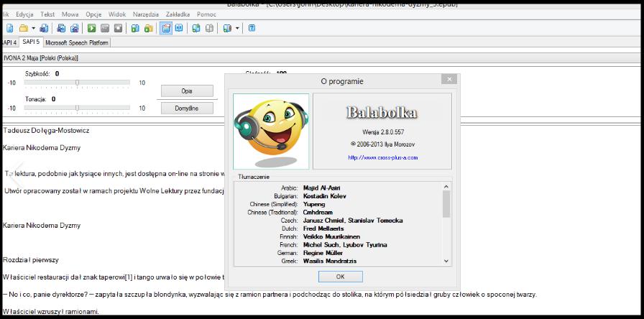Open the Mowa menu
Viewport: 644px width, 319px height.
70,14
